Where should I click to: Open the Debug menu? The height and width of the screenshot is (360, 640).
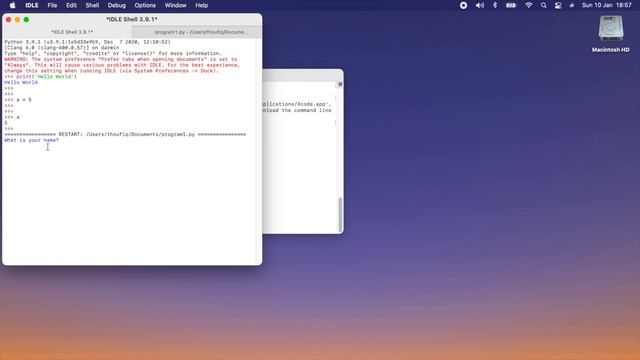117,5
